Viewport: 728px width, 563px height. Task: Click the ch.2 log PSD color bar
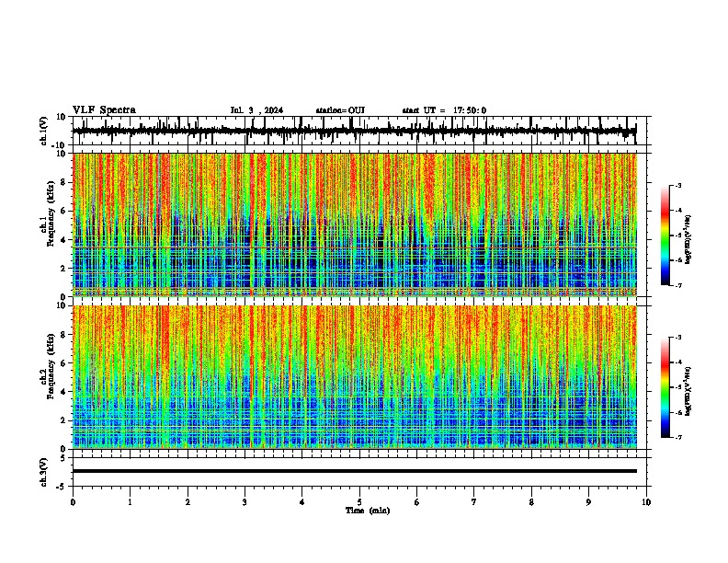click(665, 387)
